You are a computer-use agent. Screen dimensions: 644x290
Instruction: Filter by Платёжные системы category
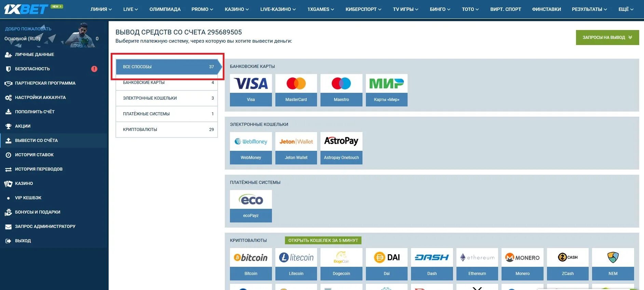click(167, 114)
